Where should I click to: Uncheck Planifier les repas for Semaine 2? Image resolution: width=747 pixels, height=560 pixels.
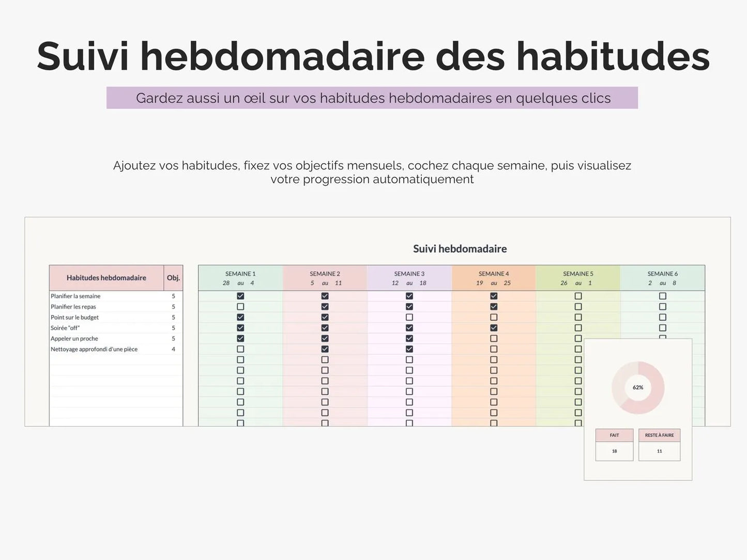(325, 307)
